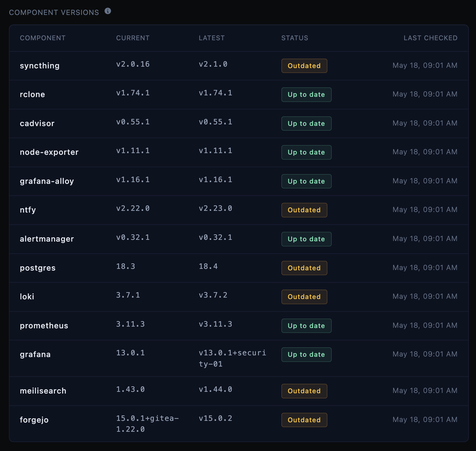Click forgejo current version 15.0.1+gitea-1.22.0
This screenshot has width=476, height=451.
pos(147,424)
